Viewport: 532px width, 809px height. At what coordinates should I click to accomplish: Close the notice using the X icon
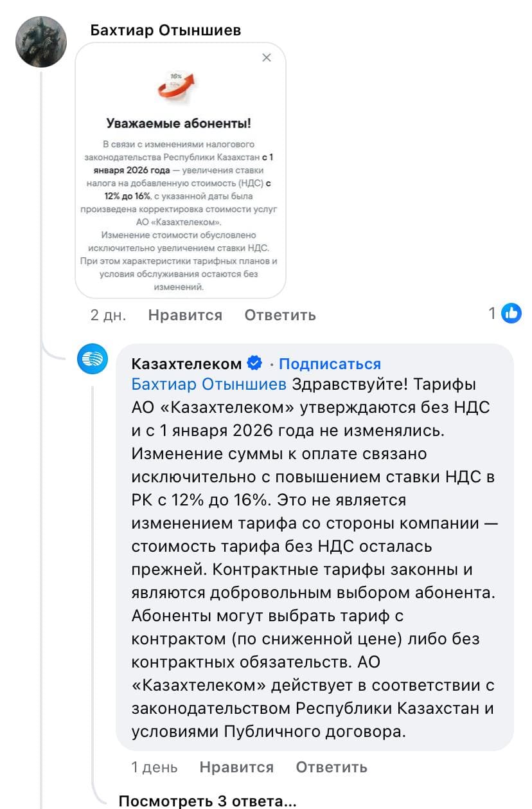pos(267,58)
